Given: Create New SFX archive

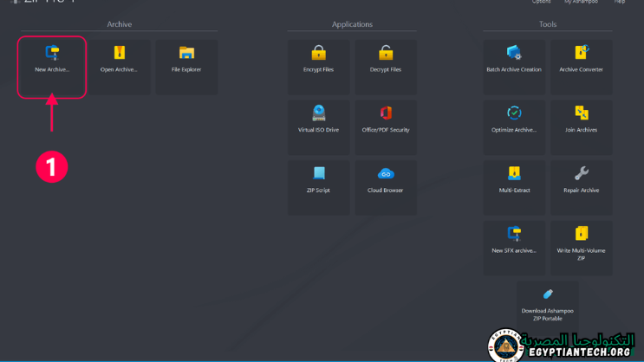Looking at the screenshot, I should pos(514,249).
